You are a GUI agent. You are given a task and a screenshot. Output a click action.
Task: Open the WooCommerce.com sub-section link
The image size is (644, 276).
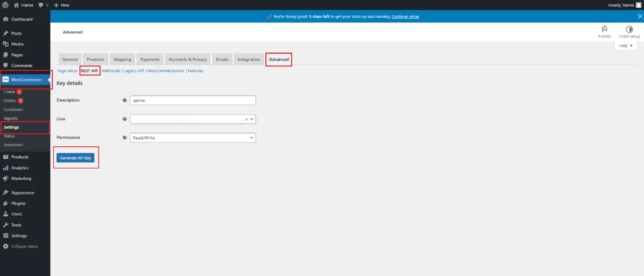166,71
